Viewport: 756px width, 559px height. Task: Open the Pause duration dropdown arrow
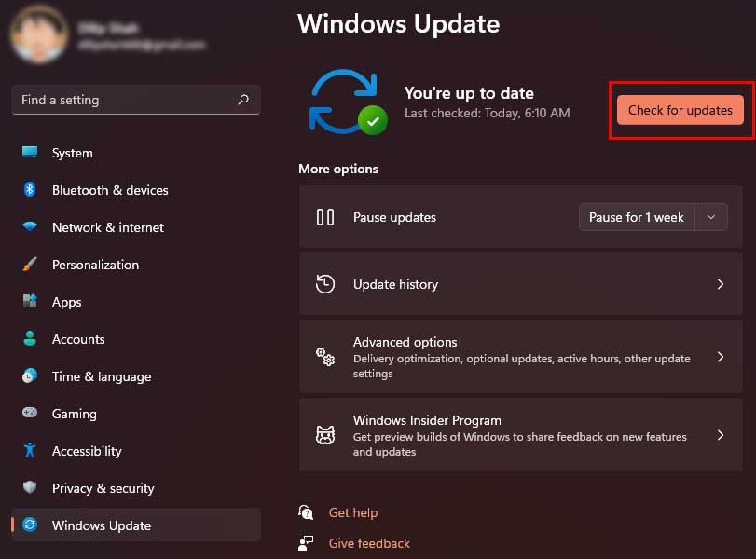[711, 217]
